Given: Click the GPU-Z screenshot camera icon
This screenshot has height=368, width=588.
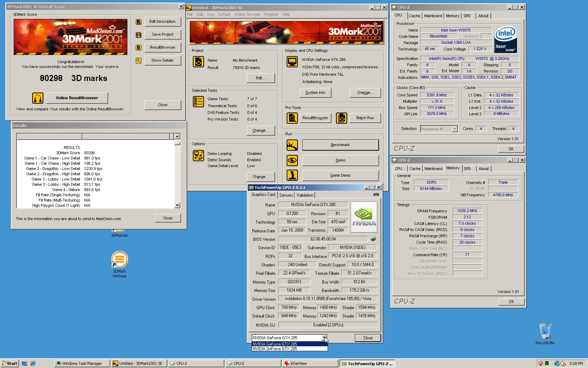Looking at the screenshot, I should pyautogui.click(x=376, y=195).
